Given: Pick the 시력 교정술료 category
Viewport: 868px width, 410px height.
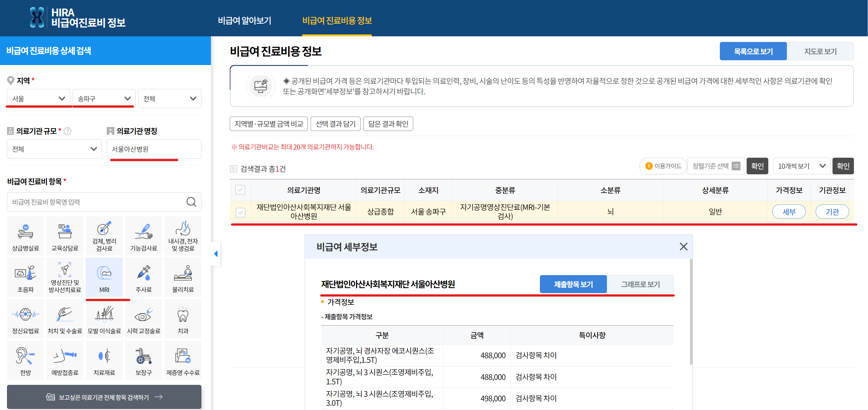Looking at the screenshot, I should click(x=144, y=319).
